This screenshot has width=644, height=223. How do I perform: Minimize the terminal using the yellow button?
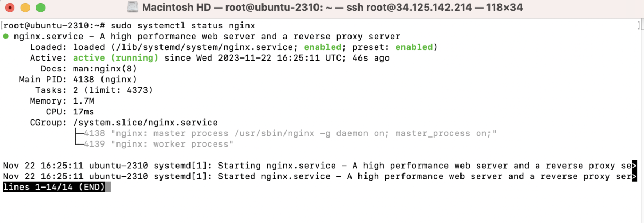tap(25, 8)
